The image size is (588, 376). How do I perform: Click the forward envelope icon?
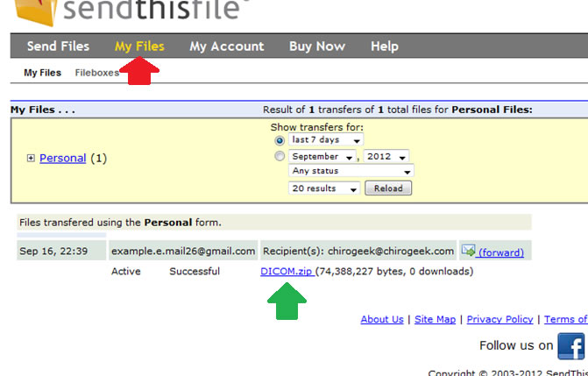tap(468, 251)
